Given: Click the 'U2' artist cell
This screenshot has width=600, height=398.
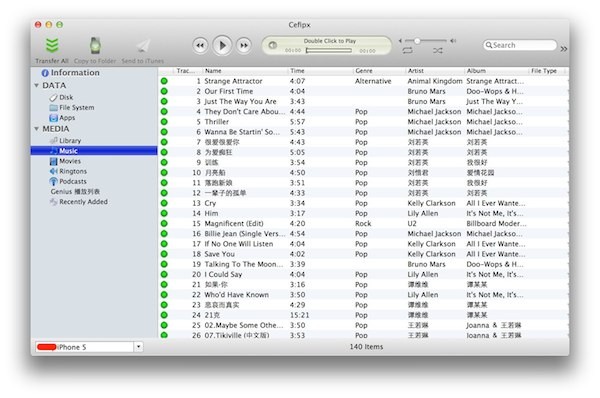Looking at the screenshot, I should coord(412,223).
